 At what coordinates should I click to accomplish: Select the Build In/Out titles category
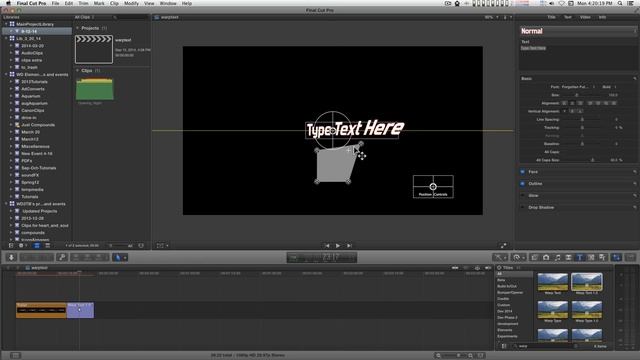coord(507,286)
